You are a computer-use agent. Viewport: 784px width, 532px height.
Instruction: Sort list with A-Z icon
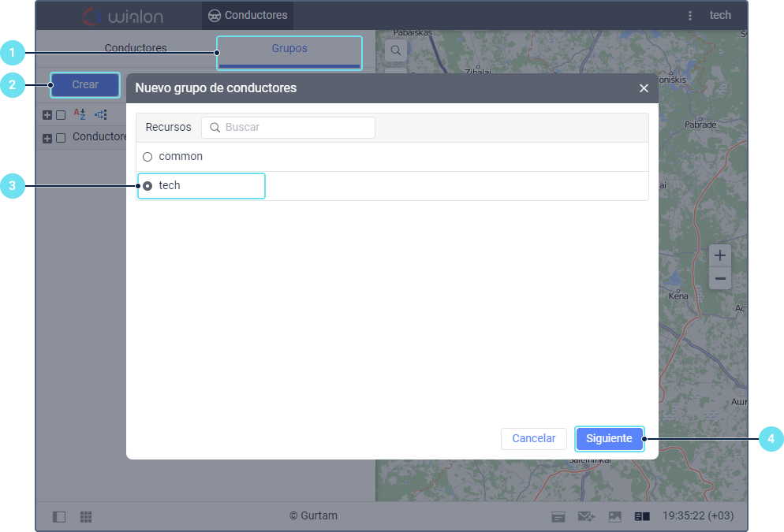coord(80,114)
